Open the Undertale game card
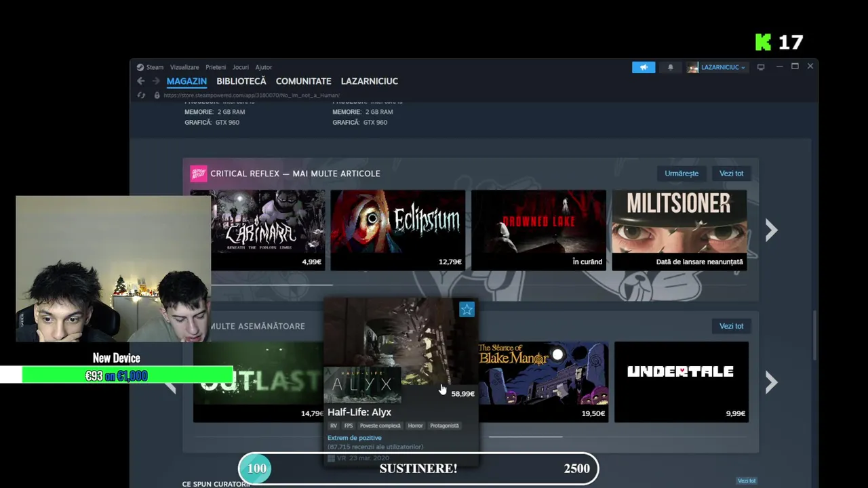Screen dimensions: 868x488 [682, 382]
